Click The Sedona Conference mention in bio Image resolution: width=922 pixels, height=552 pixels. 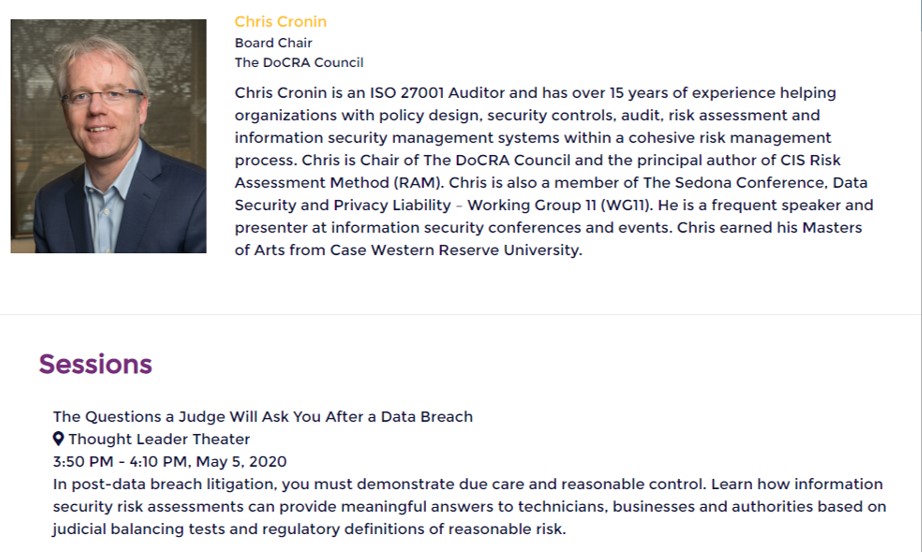735,183
